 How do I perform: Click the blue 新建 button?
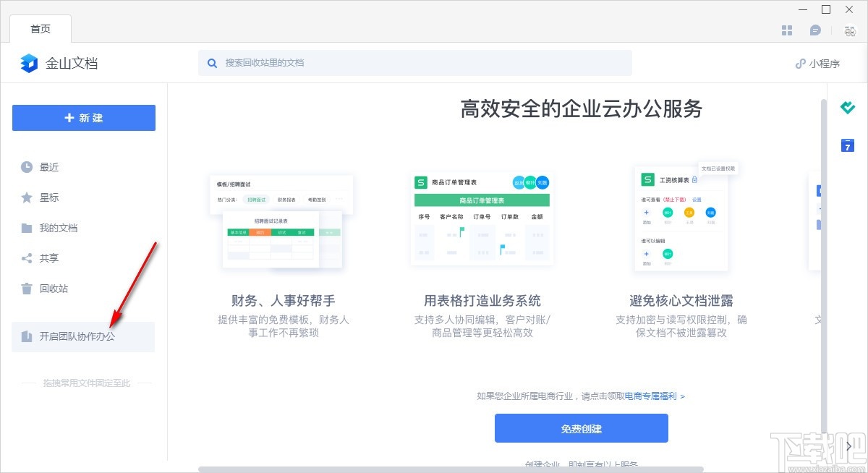[x=83, y=117]
